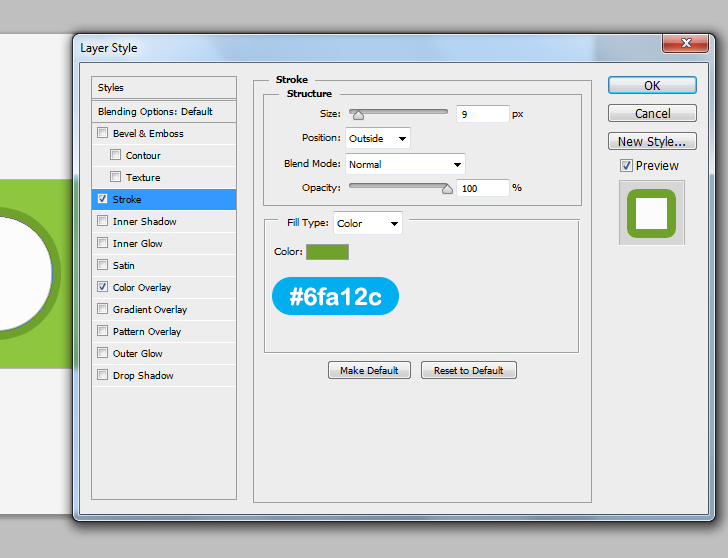Expand the Blend Mode dropdown
The width and height of the screenshot is (728, 558).
(x=405, y=164)
